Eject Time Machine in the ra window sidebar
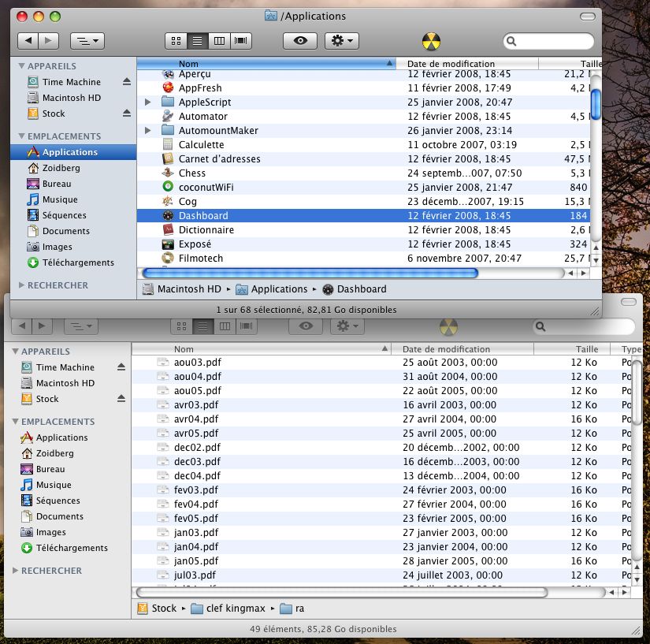This screenshot has height=644, width=650. tap(121, 367)
